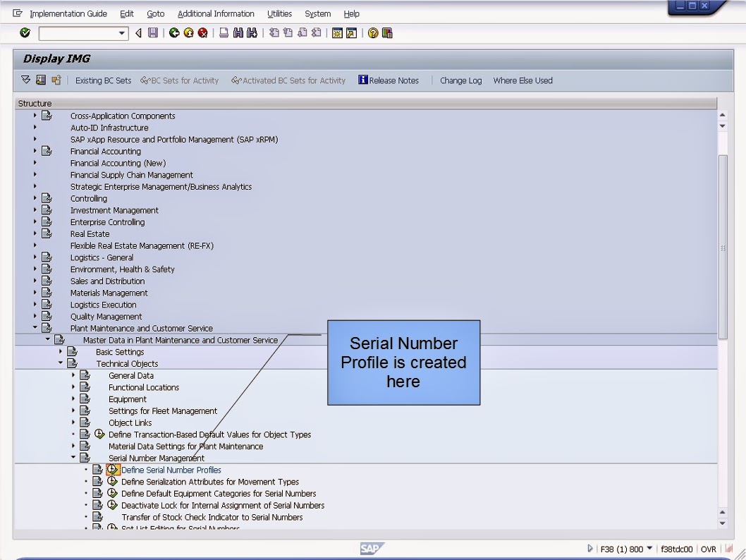Click the Save icon on the toolbar
Image resolution: width=746 pixels, height=560 pixels.
coord(153,32)
